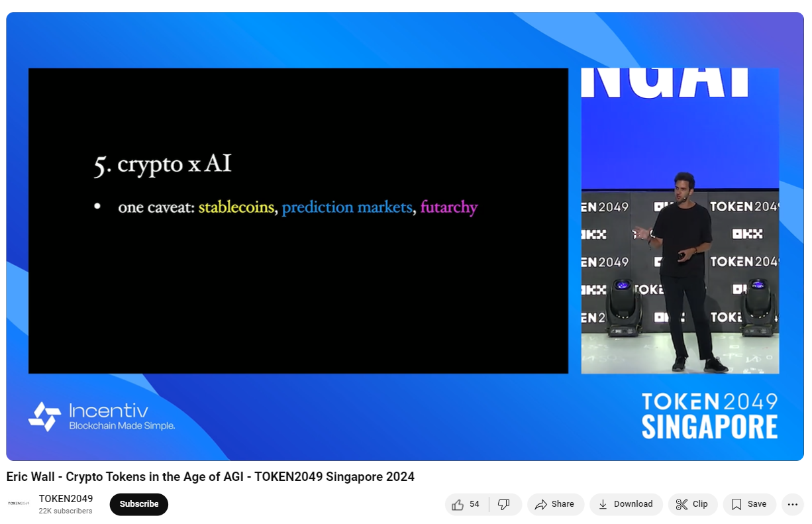Click the TOKEN2049 channel avatar
This screenshot has height=524, width=812.
click(x=19, y=503)
